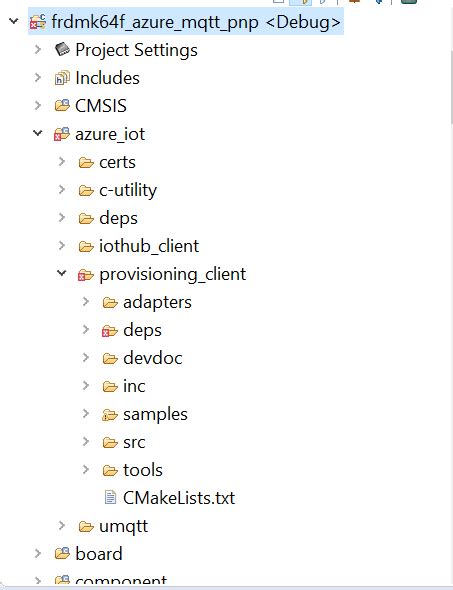453x590 pixels.
Task: Expand the umqtt folder
Action: 62,525
